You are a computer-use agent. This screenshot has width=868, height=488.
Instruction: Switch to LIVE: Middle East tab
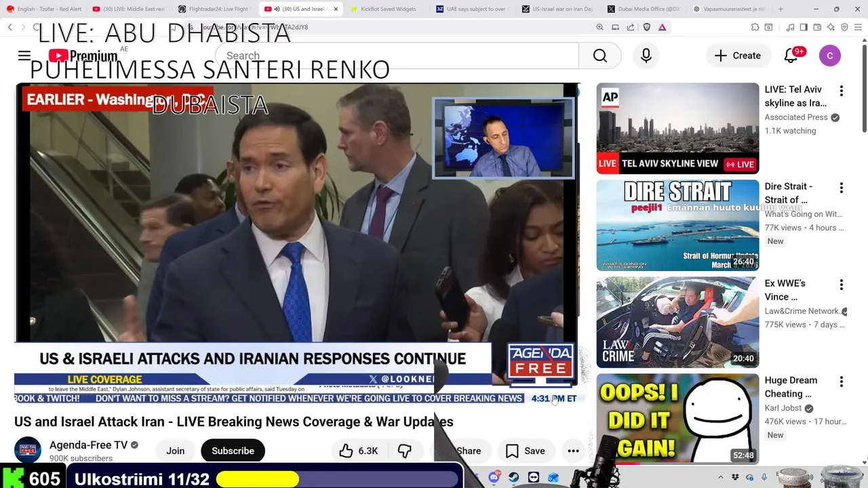click(x=129, y=9)
